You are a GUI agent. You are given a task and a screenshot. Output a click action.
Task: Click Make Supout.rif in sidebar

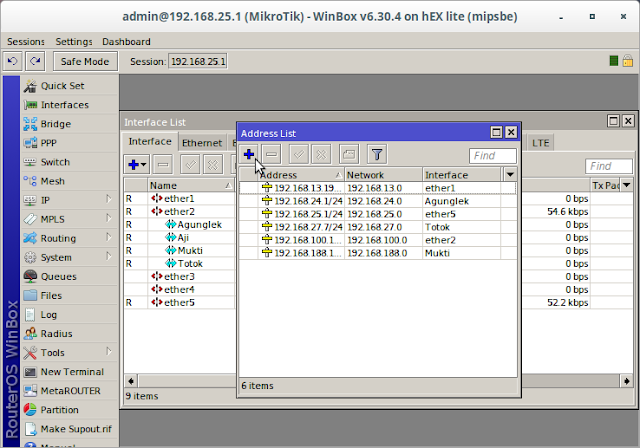[x=69, y=429]
